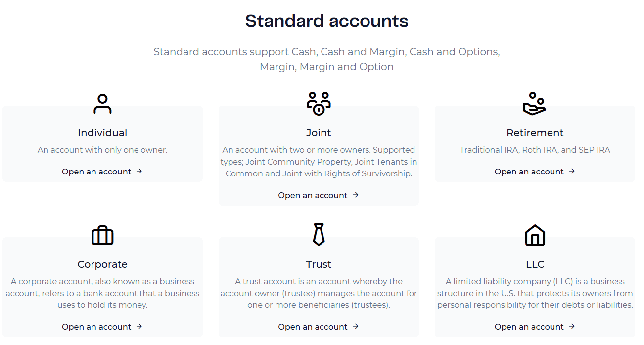Open an account for Corporate
This screenshot has width=644, height=345.
(96, 327)
